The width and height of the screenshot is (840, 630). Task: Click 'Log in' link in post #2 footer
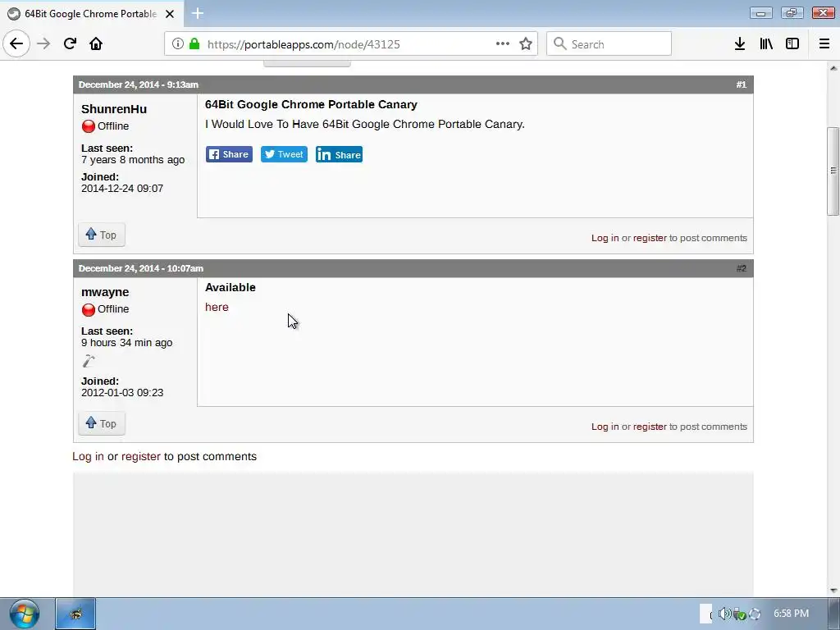click(605, 427)
